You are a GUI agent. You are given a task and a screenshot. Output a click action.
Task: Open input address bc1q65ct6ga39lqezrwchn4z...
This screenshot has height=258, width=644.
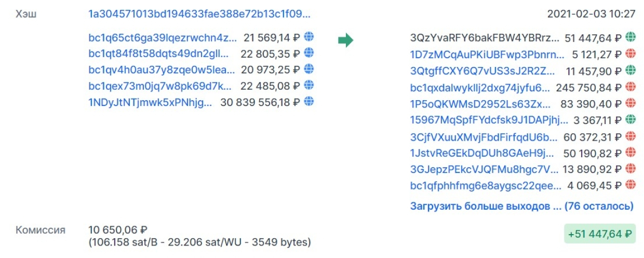[x=163, y=38]
